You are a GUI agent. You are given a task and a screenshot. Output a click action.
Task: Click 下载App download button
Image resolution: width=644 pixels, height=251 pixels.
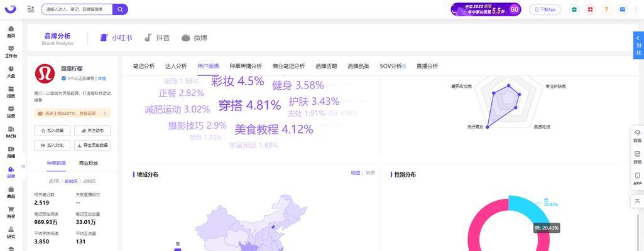[545, 9]
